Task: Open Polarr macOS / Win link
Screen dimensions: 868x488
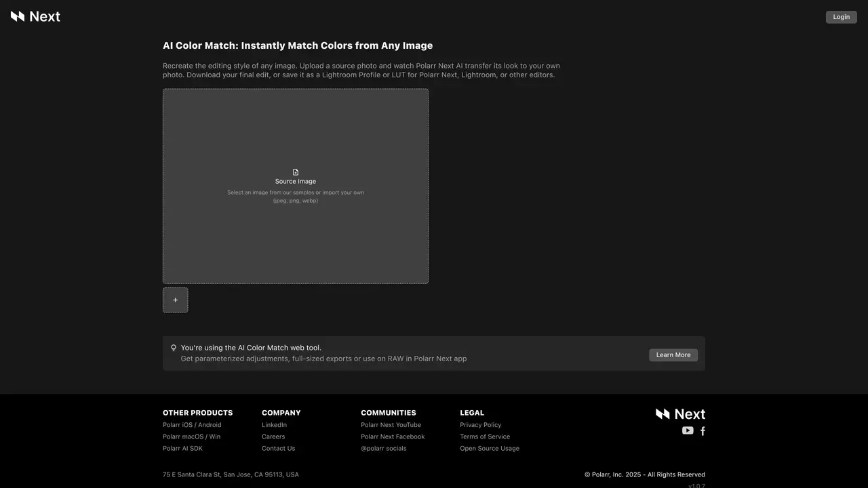Action: [x=191, y=436]
